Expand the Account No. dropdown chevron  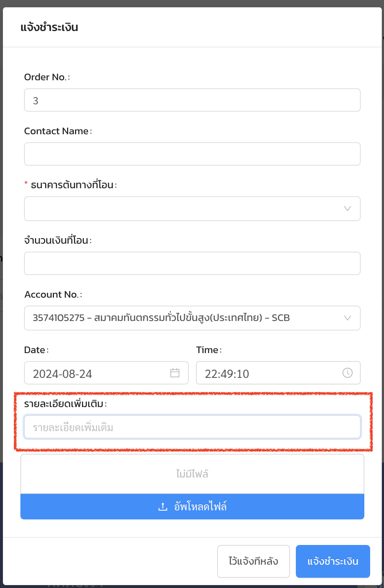pos(348,318)
